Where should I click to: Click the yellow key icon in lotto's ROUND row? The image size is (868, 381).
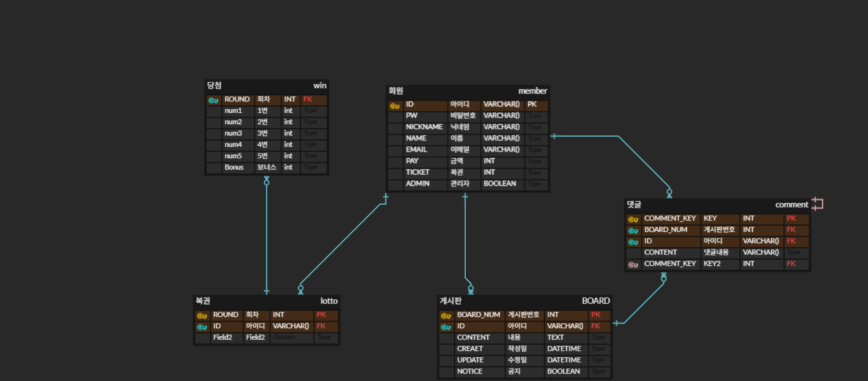[202, 315]
